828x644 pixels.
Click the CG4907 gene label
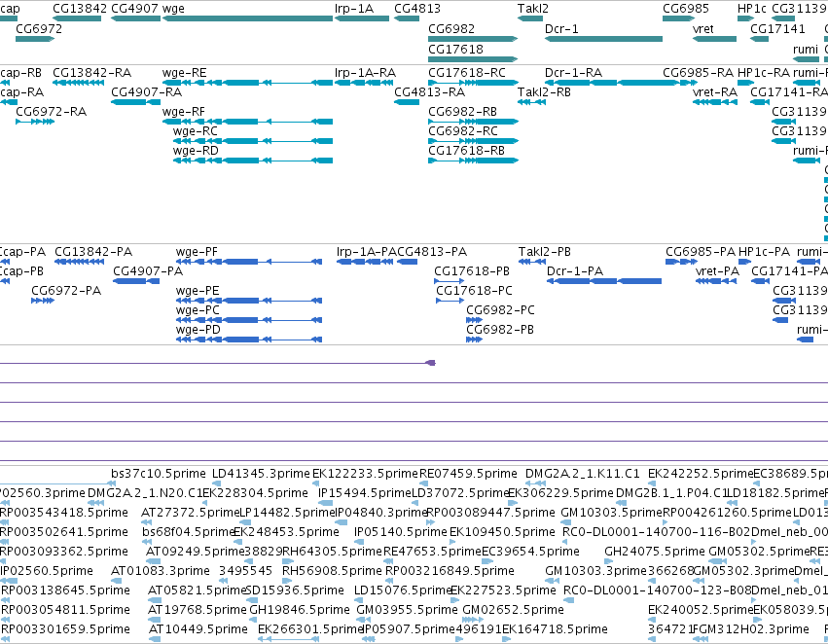tap(134, 9)
